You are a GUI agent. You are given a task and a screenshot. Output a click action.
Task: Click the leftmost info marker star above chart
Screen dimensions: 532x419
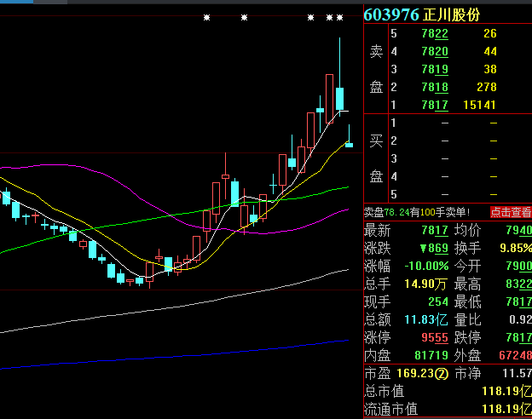(206, 17)
